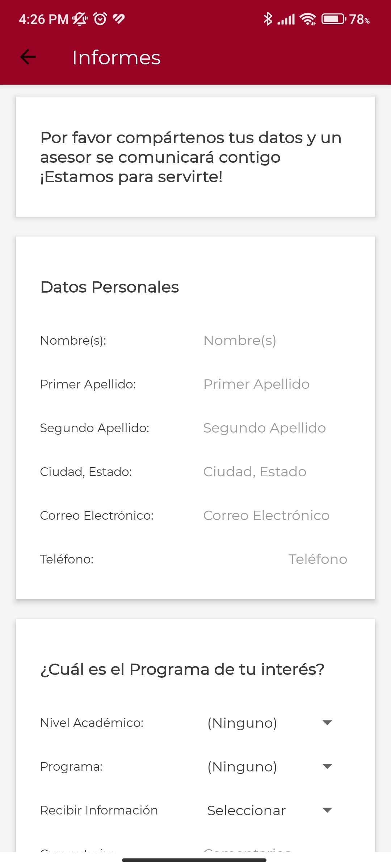Tap the muted bell status icon

(80, 19)
